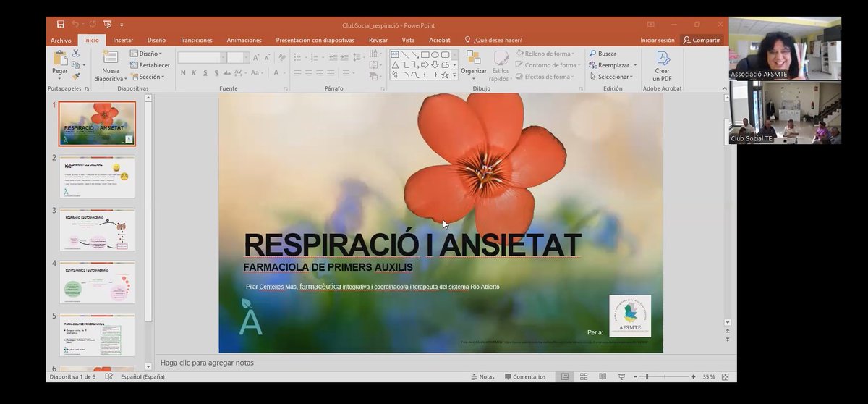Viewport: 868px width, 404px height.
Task: Expand the Diseño layout dropdown in Diapositivas
Action: click(146, 54)
